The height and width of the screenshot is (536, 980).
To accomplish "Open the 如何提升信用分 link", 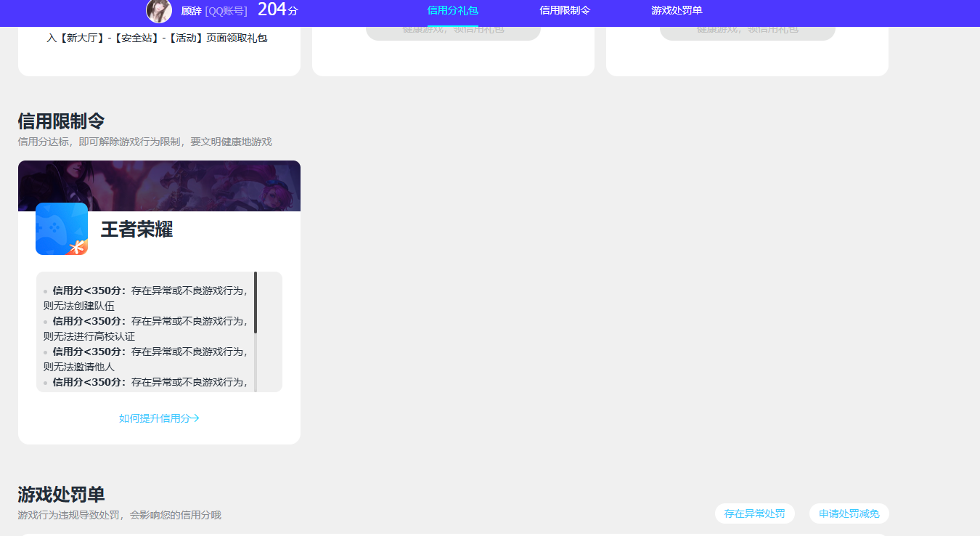I will 159,418.
